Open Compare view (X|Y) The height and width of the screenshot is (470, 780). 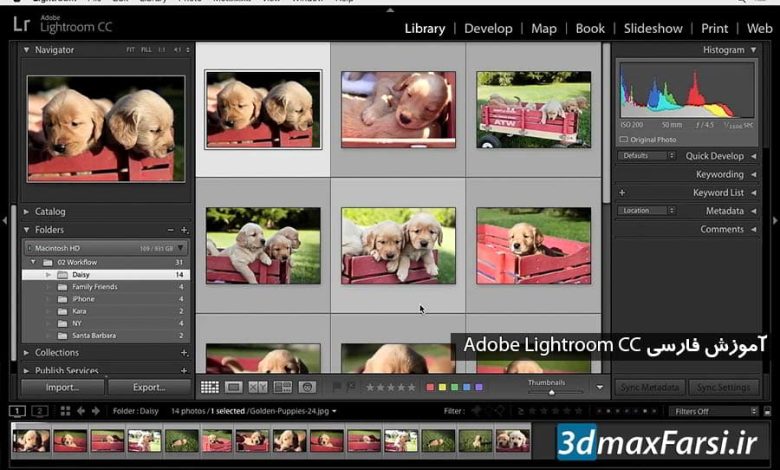point(258,387)
